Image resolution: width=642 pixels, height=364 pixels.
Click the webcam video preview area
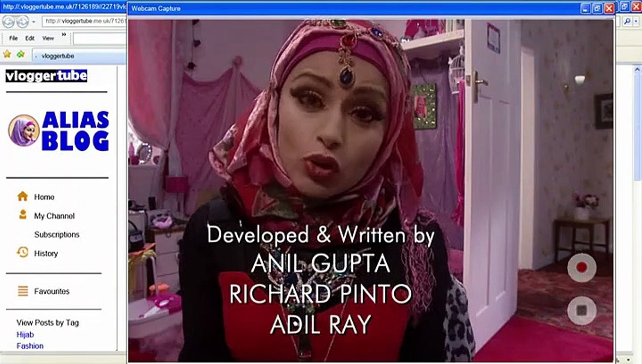(x=371, y=191)
